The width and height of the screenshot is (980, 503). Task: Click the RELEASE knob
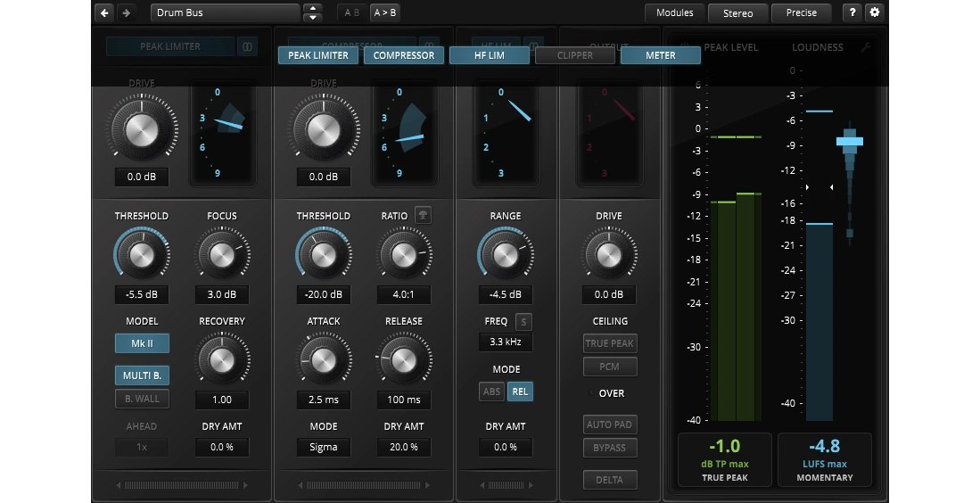(404, 359)
